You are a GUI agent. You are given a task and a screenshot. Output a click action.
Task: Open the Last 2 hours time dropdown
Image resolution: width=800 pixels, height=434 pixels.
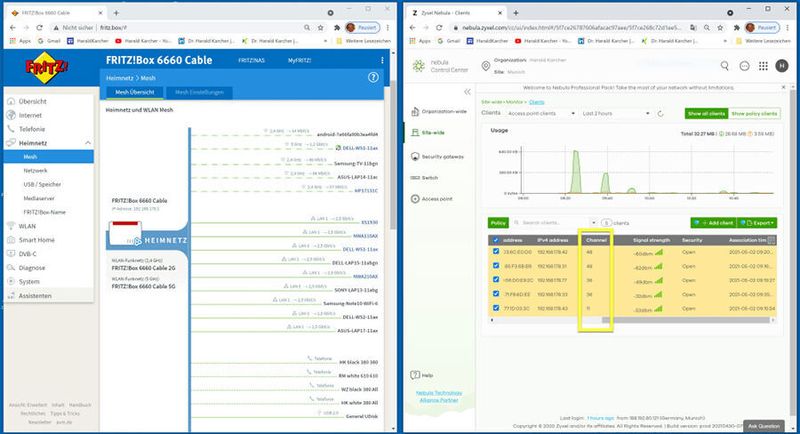616,113
